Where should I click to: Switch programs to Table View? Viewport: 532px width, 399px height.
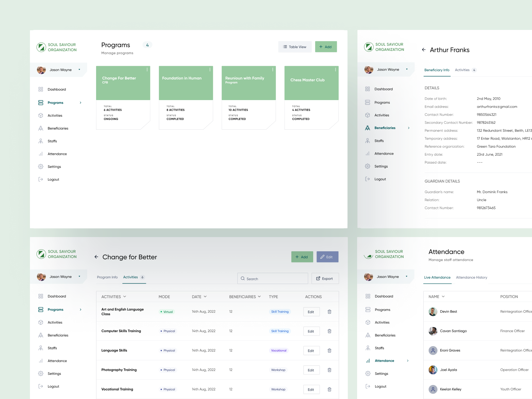(x=295, y=47)
